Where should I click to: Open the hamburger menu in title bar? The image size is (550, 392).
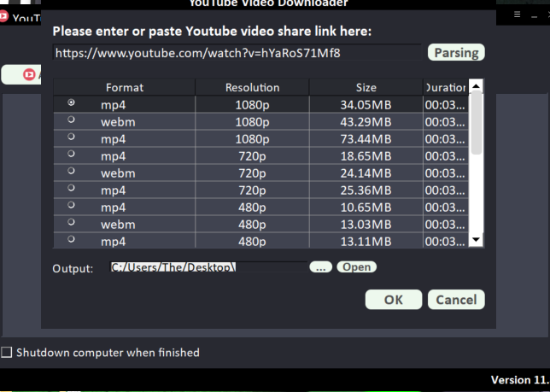pyautogui.click(x=517, y=15)
